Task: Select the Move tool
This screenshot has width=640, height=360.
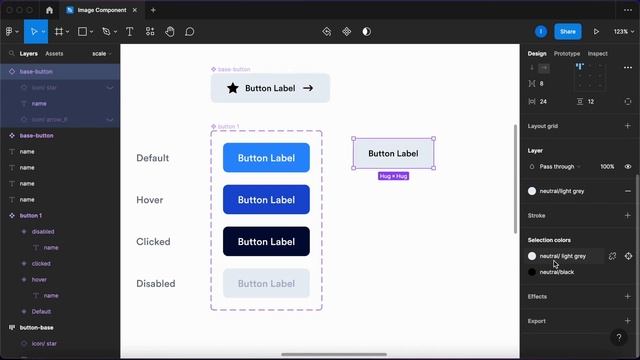Action: (x=33, y=31)
